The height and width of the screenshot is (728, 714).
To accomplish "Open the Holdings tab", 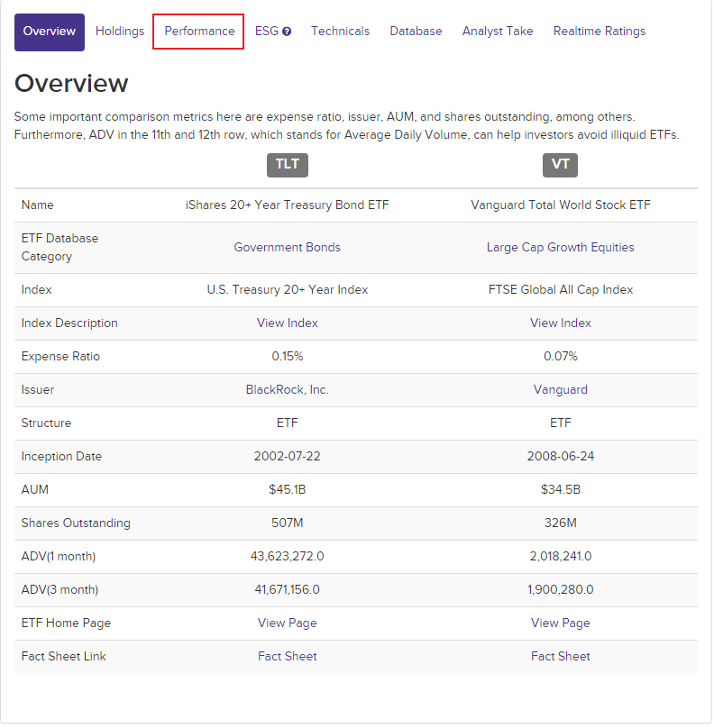I will pyautogui.click(x=120, y=32).
